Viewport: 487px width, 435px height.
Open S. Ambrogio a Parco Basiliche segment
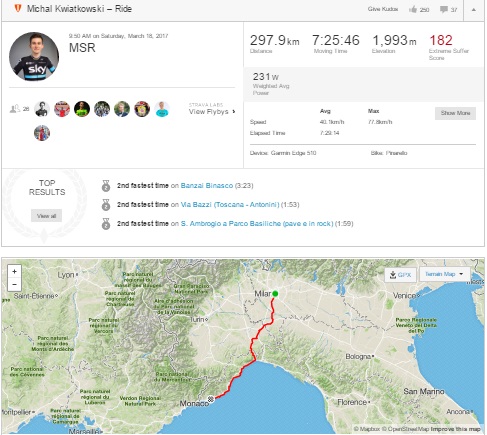[x=257, y=223]
